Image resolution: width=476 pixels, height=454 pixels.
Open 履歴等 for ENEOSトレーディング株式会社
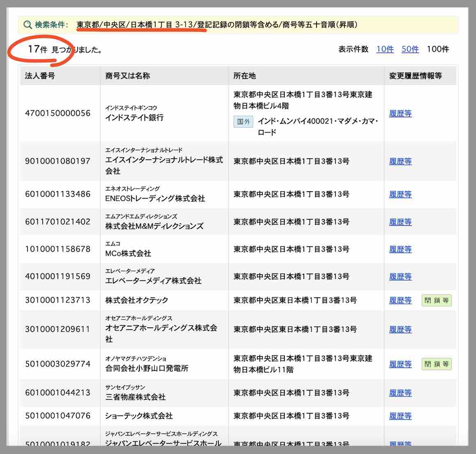[400, 195]
